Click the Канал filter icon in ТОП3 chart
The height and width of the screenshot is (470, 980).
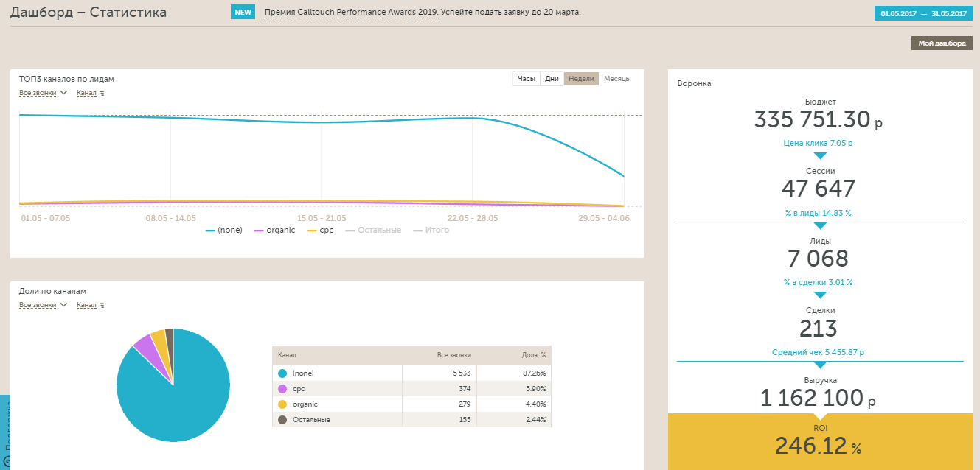coord(102,94)
